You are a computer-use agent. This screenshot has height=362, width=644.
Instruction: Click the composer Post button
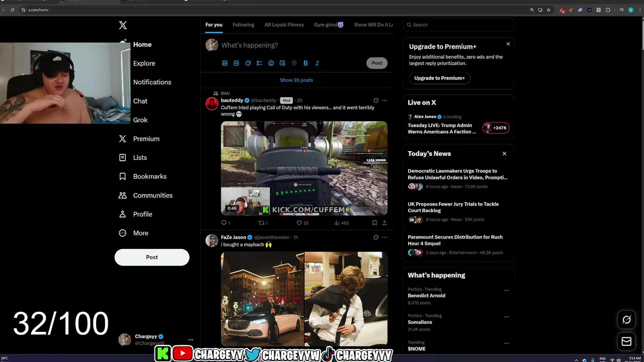[377, 63]
